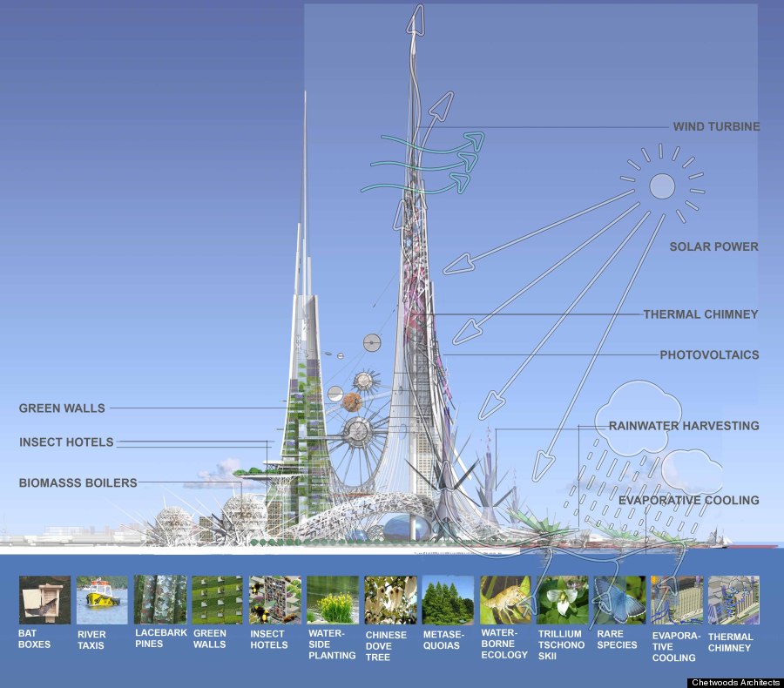Image resolution: width=784 pixels, height=688 pixels.
Task: Click the SOLAR POWER label
Action: point(714,246)
